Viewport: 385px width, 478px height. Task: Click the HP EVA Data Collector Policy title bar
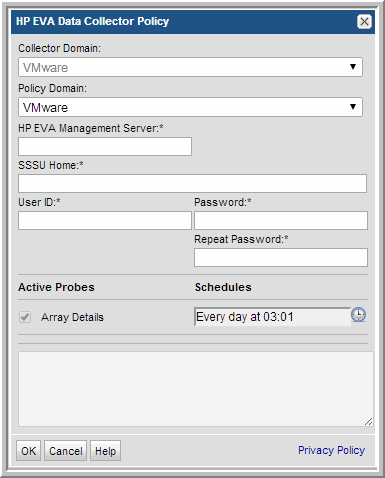tap(193, 22)
